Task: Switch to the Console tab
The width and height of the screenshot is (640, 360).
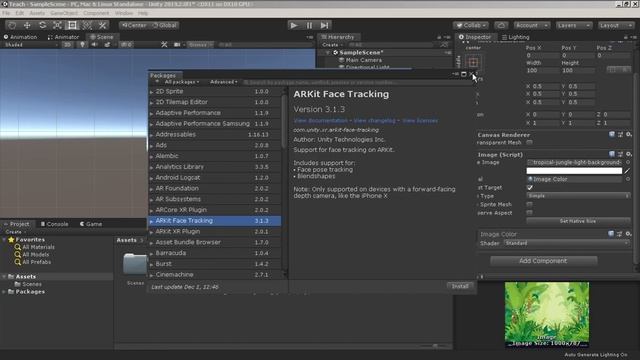Action: (54, 224)
